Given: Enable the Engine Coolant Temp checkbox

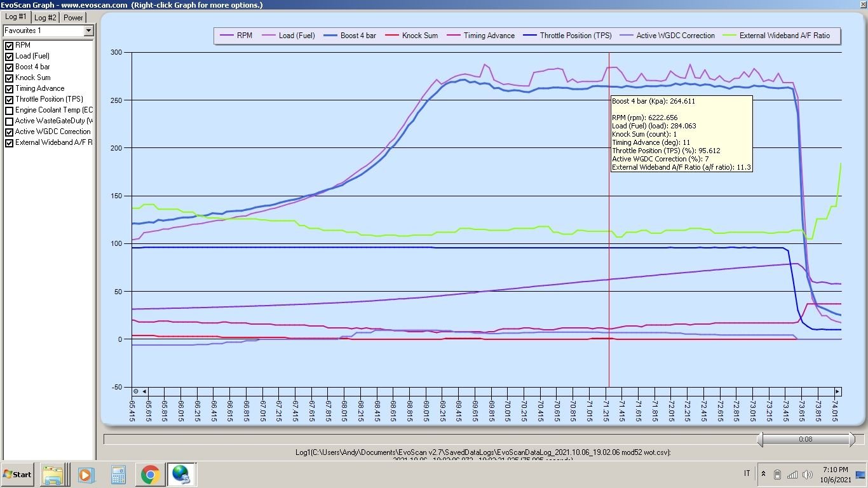Looking at the screenshot, I should pos(9,111).
